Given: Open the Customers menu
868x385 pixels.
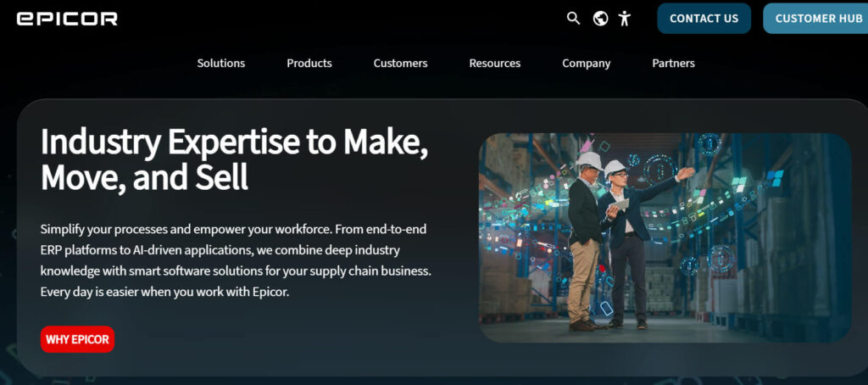Looking at the screenshot, I should coord(400,63).
